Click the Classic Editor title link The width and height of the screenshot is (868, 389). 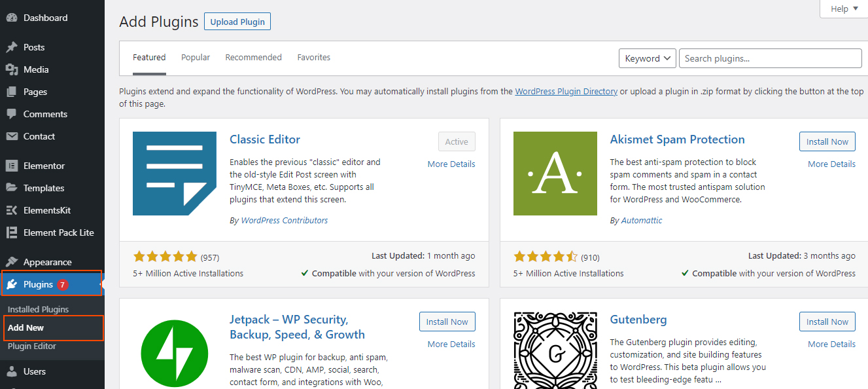point(265,139)
